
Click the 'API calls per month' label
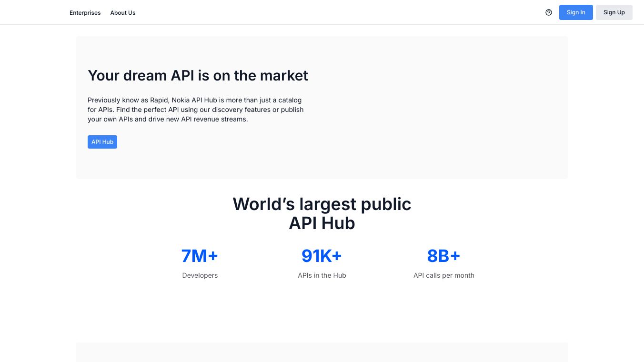pos(444,275)
